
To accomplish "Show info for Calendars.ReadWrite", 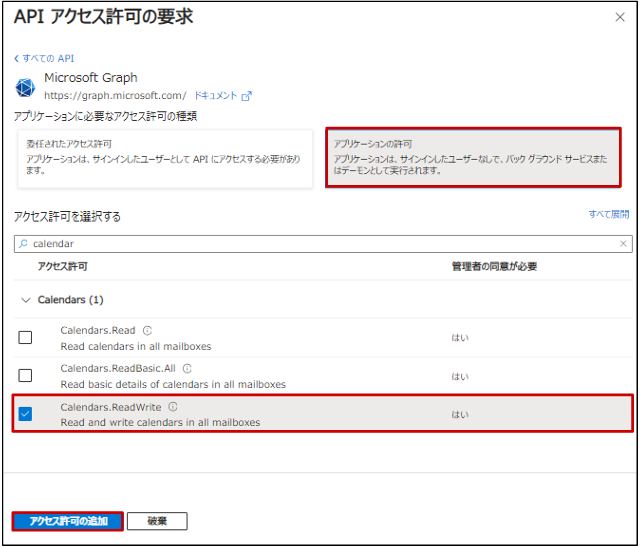I will [x=173, y=407].
